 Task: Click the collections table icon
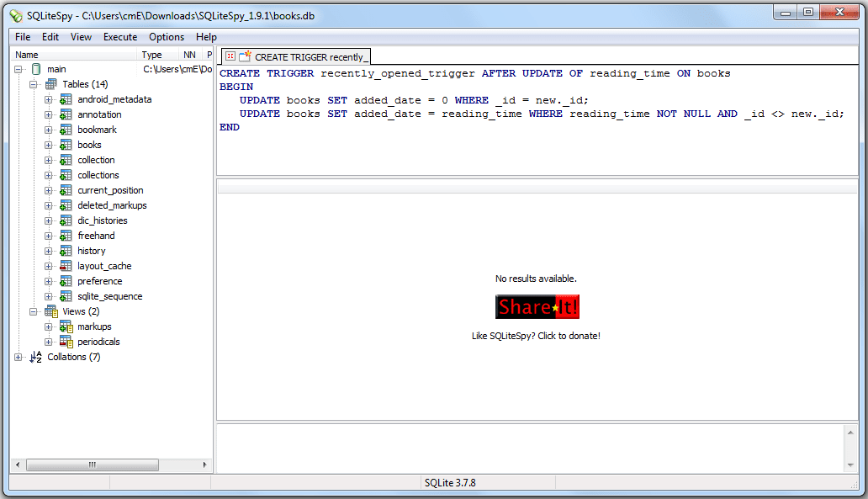tap(66, 175)
